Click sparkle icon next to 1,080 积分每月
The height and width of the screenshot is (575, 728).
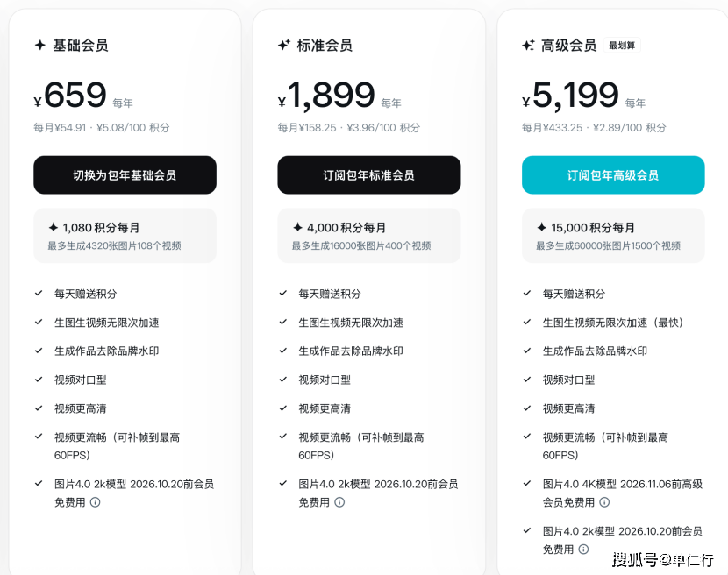54,227
